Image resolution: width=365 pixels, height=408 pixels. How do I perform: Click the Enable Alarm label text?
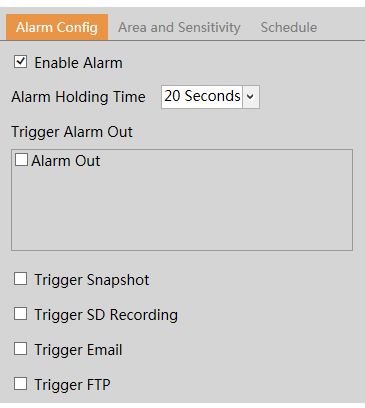coord(78,63)
